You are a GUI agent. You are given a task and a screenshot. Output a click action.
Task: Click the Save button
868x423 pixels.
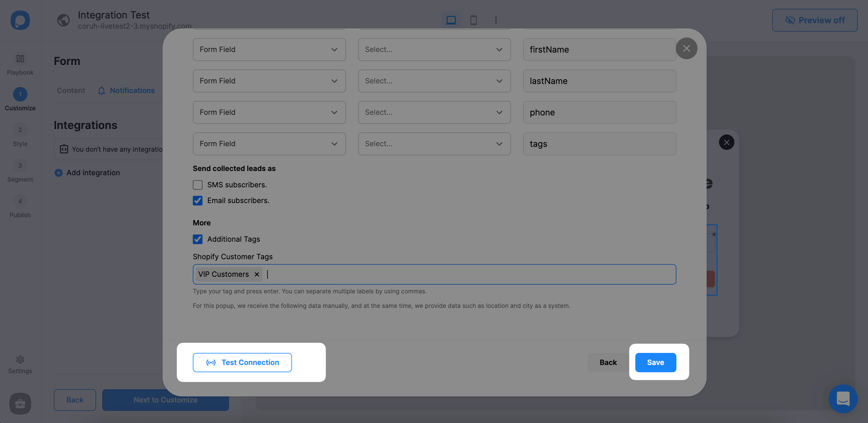tap(656, 362)
